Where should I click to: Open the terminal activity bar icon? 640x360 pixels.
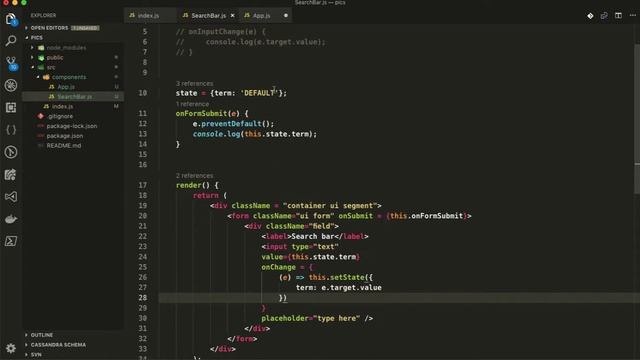tap(11, 241)
